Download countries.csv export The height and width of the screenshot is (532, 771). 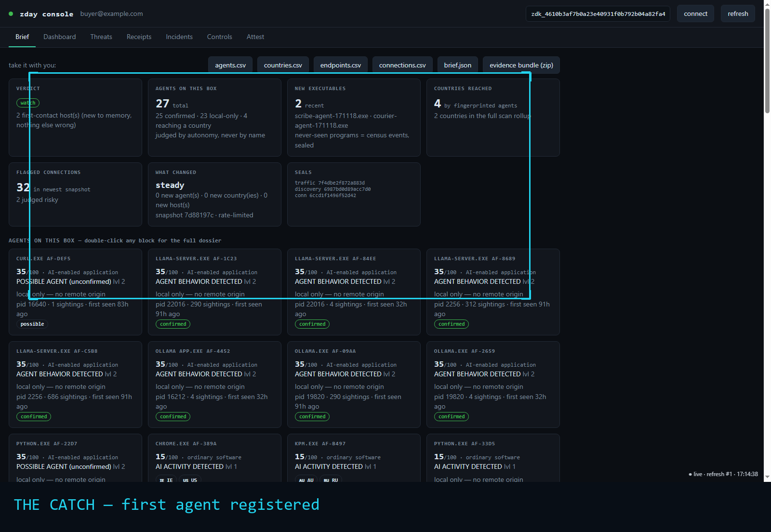click(x=283, y=65)
